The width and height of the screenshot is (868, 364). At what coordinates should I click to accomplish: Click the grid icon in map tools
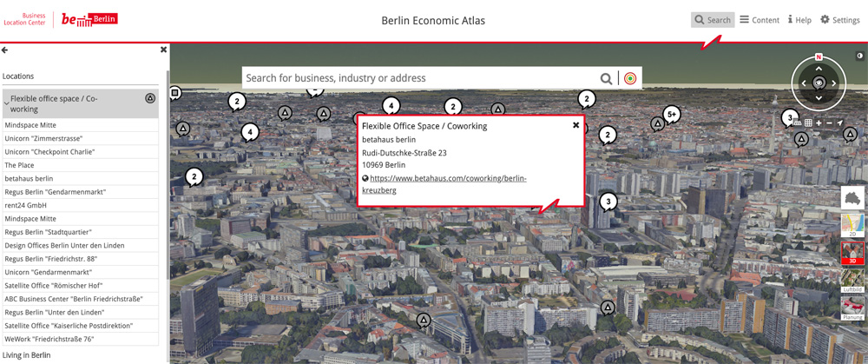808,122
